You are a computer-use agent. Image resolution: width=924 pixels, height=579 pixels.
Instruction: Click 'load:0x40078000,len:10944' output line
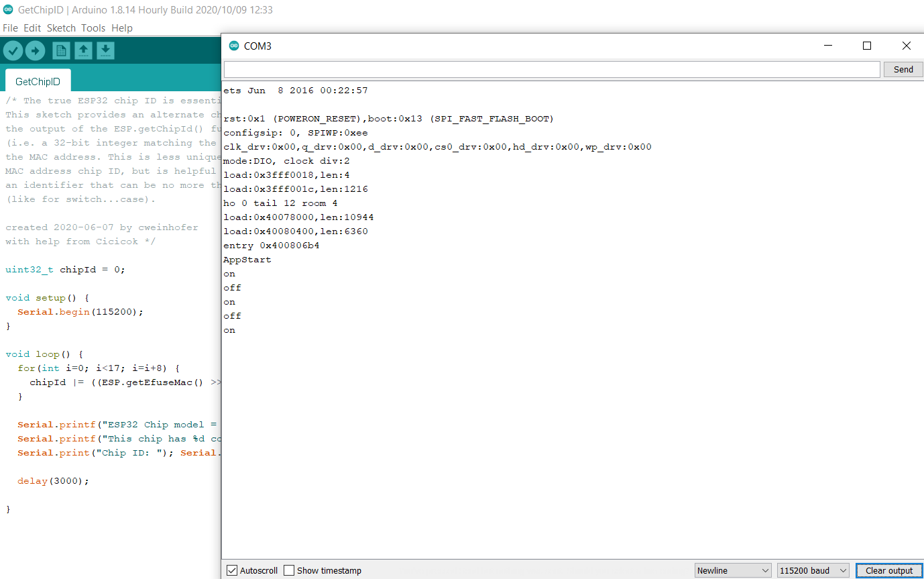pos(299,217)
